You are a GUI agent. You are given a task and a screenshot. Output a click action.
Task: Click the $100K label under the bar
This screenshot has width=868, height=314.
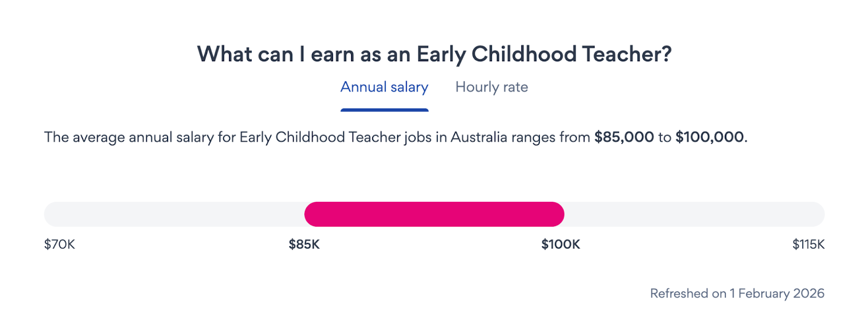point(560,245)
